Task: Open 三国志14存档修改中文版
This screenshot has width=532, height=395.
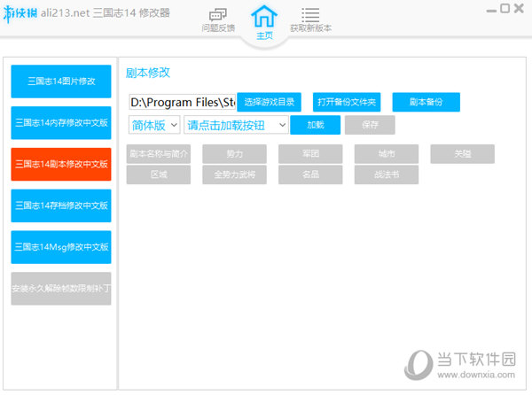Action: (x=61, y=205)
